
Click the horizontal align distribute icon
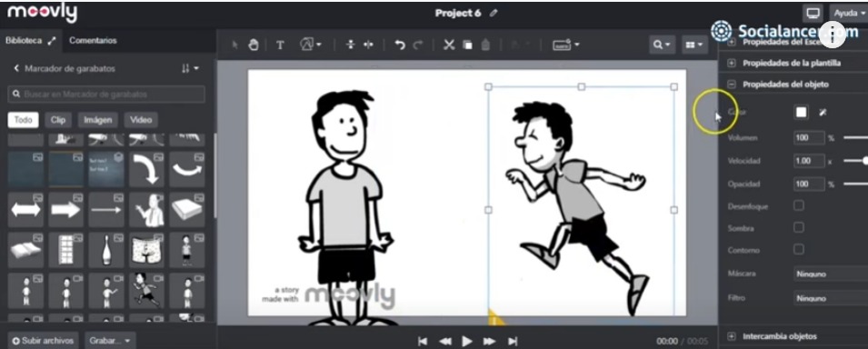click(x=368, y=45)
